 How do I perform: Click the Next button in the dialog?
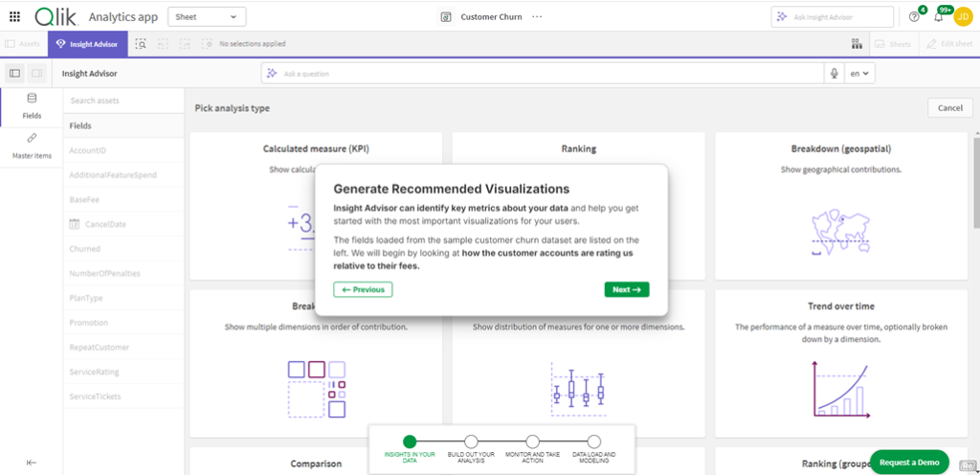(x=627, y=289)
